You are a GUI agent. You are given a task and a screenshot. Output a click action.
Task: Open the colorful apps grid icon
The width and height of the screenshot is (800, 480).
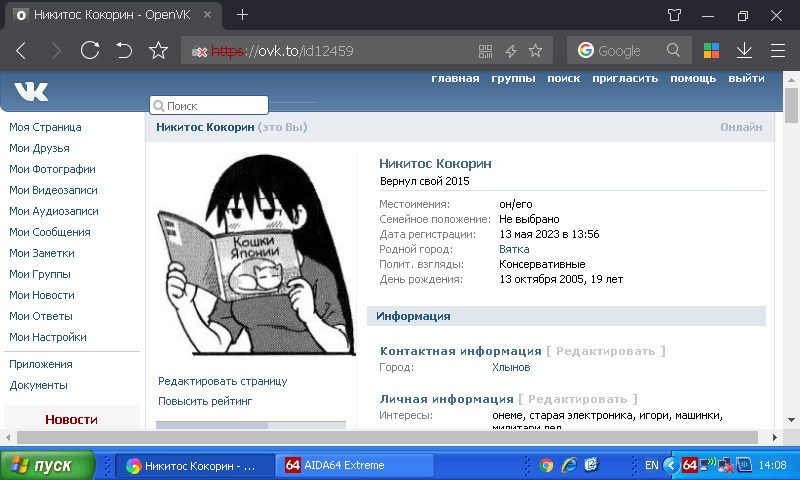point(711,50)
